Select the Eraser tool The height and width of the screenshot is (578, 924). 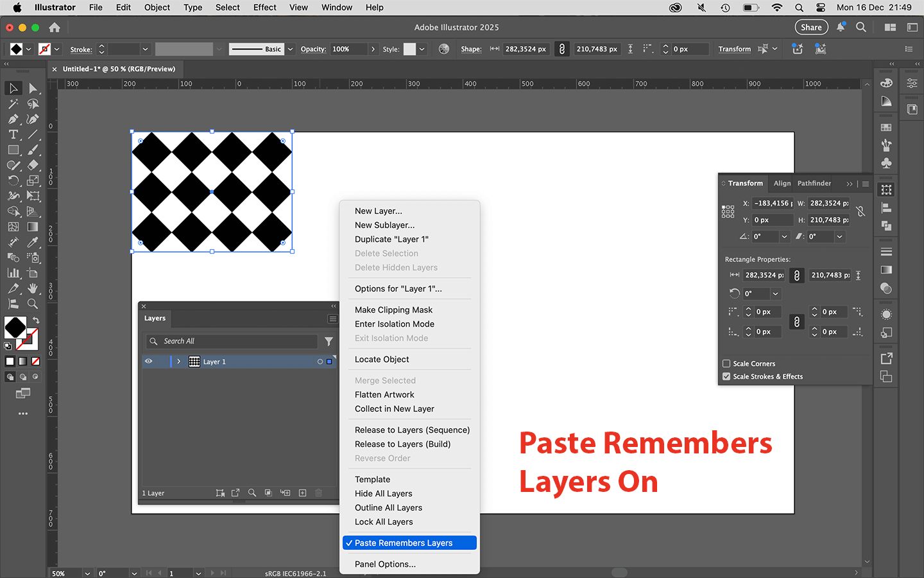click(33, 165)
